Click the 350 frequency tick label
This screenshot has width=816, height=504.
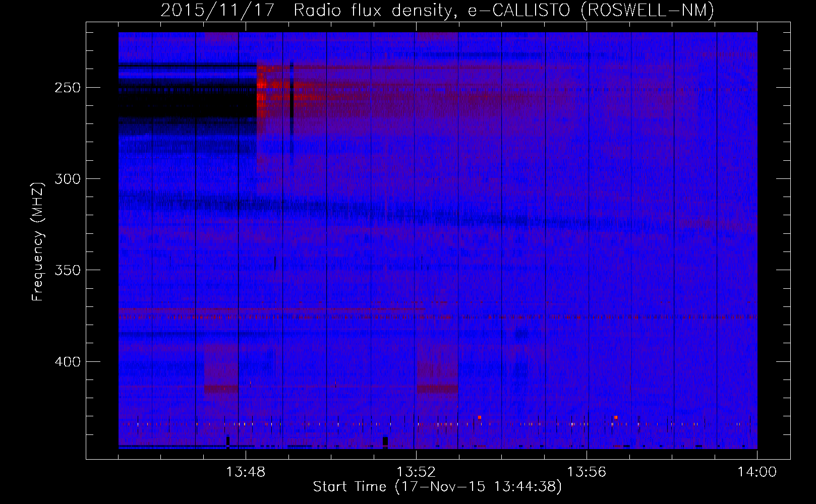point(68,270)
